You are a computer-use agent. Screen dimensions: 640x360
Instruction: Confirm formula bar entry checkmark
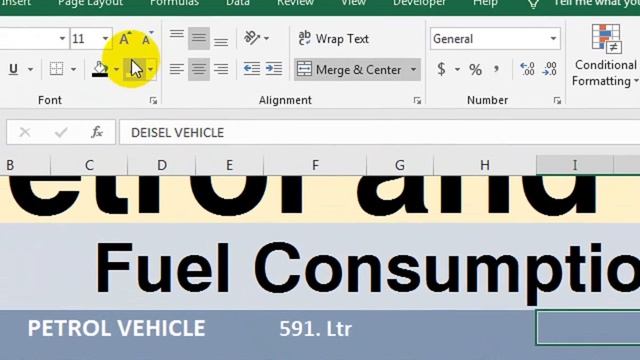[61, 132]
